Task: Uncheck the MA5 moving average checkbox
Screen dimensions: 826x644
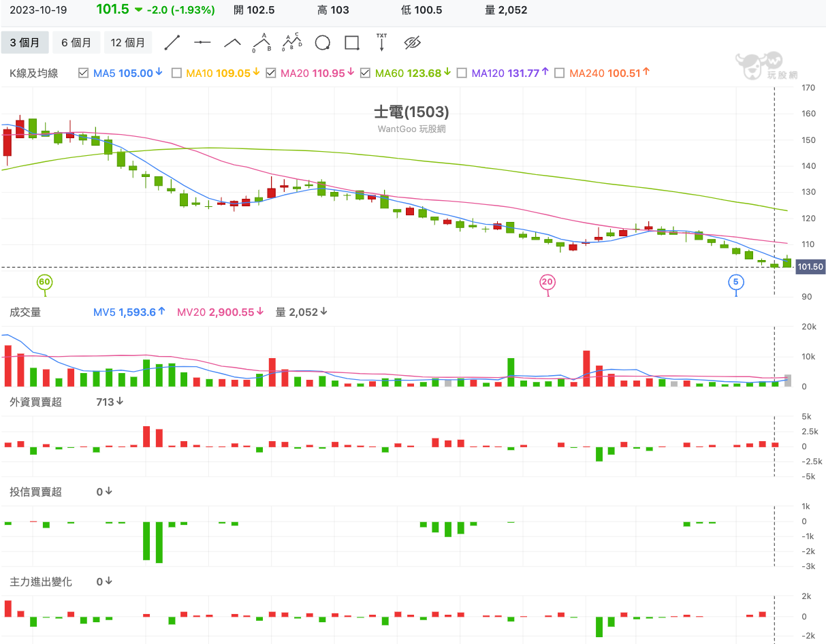Action: (x=84, y=73)
